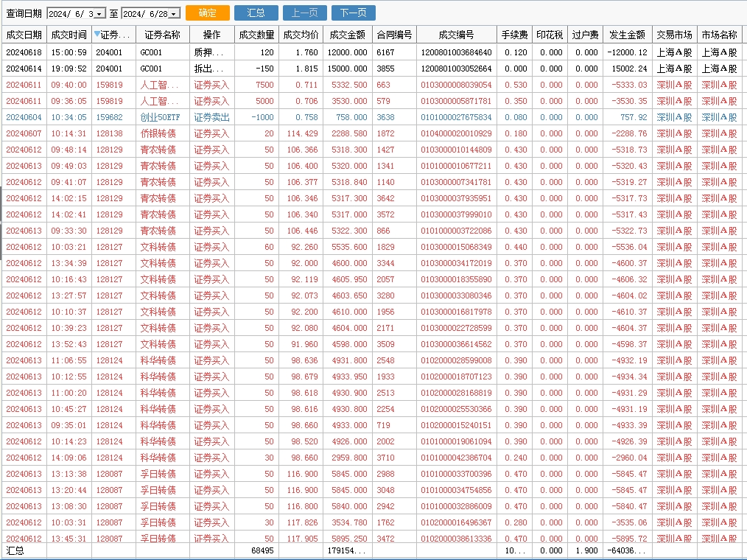
Task: Click the summary total quantity 68495
Action: pos(262,550)
